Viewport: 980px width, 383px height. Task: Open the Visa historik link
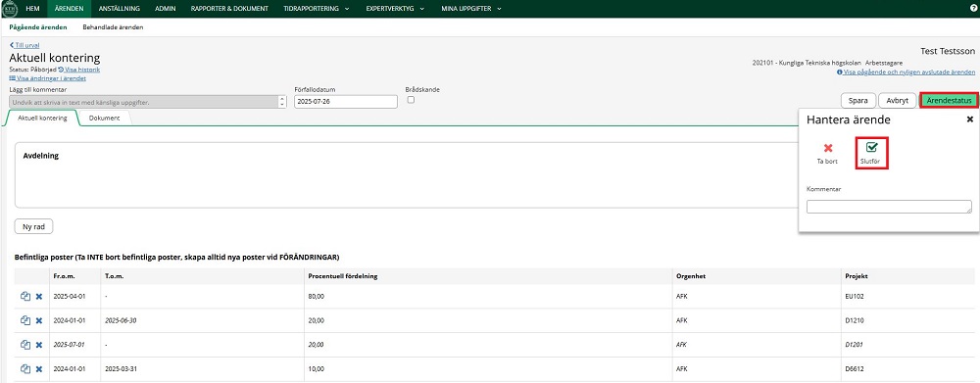(78, 70)
